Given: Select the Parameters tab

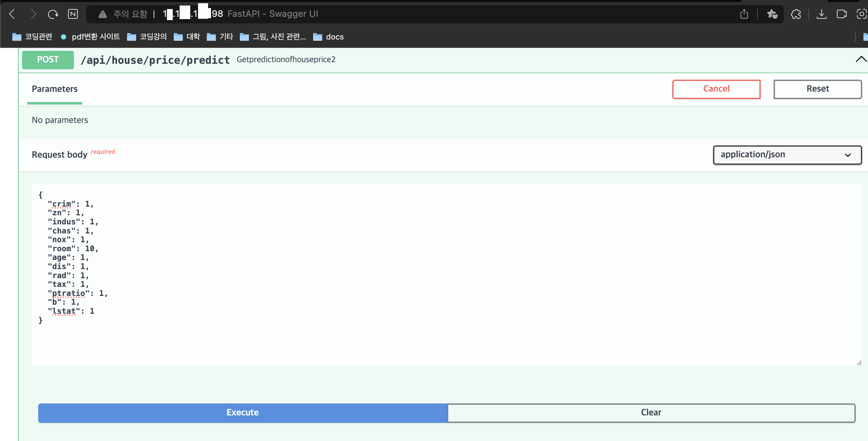Looking at the screenshot, I should coord(54,89).
